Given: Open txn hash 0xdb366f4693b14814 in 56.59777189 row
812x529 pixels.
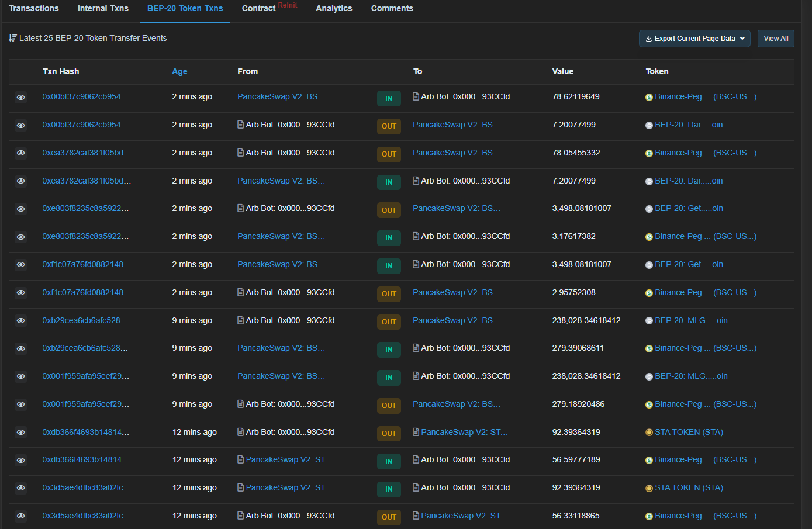Looking at the screenshot, I should click(x=86, y=459).
